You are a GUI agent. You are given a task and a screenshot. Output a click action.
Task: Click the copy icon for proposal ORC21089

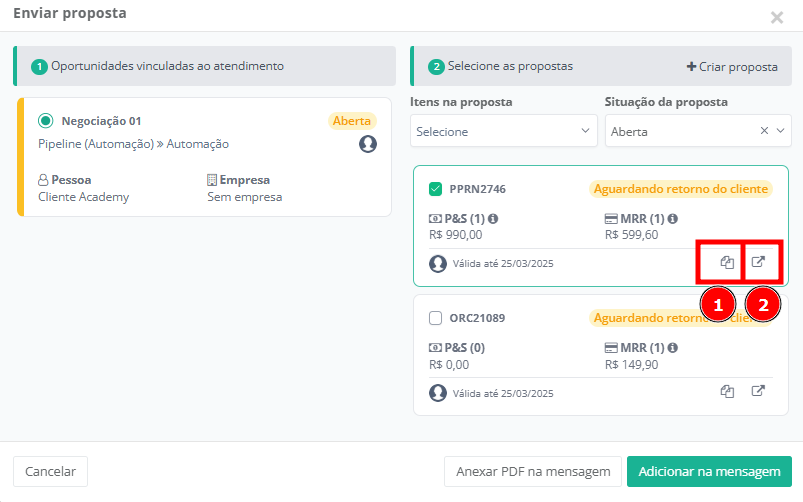(727, 391)
